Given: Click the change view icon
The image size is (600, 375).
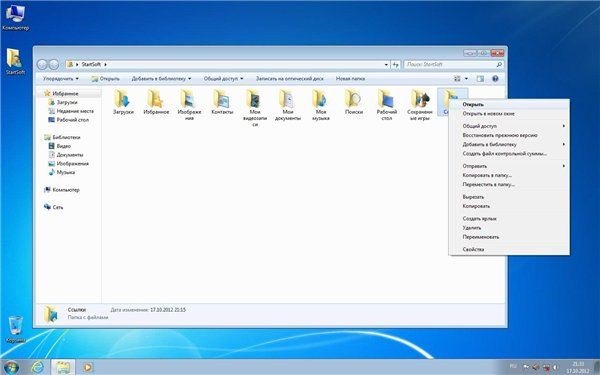Looking at the screenshot, I should tap(457, 79).
